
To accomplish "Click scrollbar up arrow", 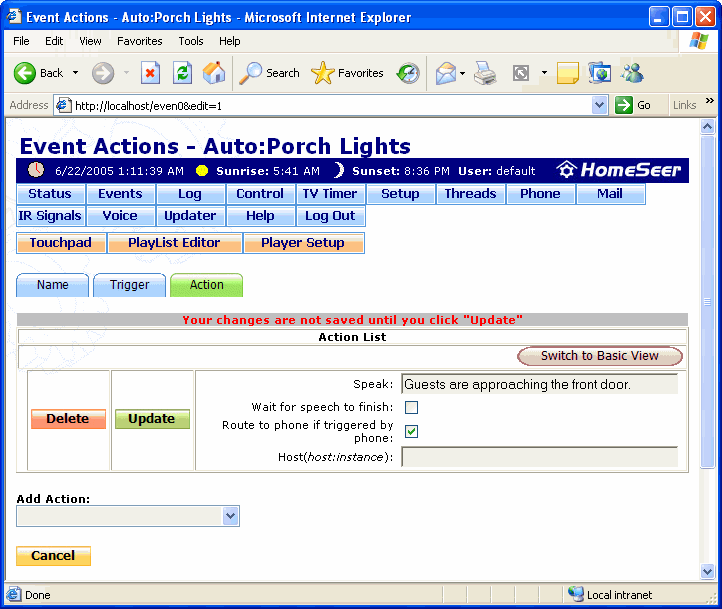I will [x=707, y=127].
